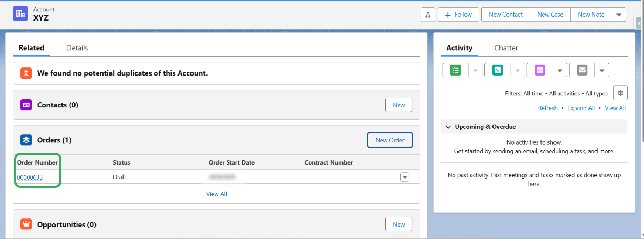This screenshot has height=239, width=644.
Task: Click View All under Orders
Action: [x=216, y=194]
